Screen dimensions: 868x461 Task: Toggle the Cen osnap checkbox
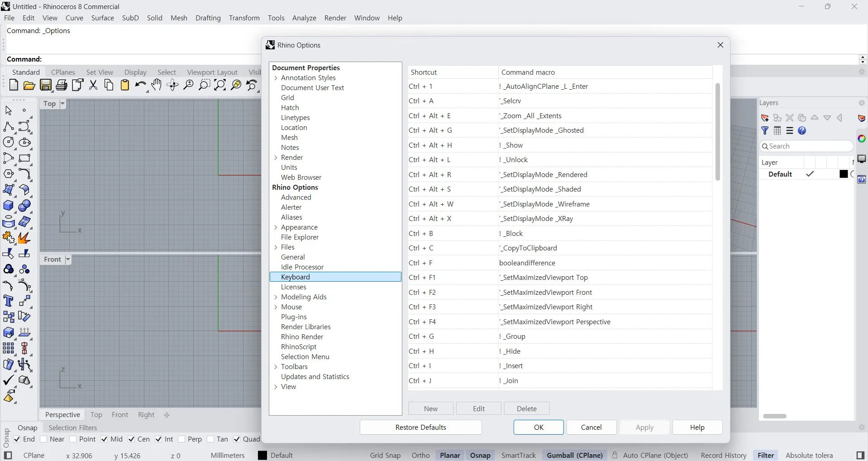[x=132, y=439]
